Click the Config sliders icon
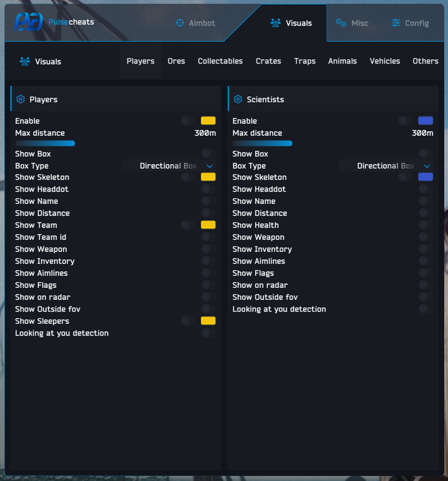Image resolution: width=448 pixels, height=481 pixels. (x=396, y=23)
